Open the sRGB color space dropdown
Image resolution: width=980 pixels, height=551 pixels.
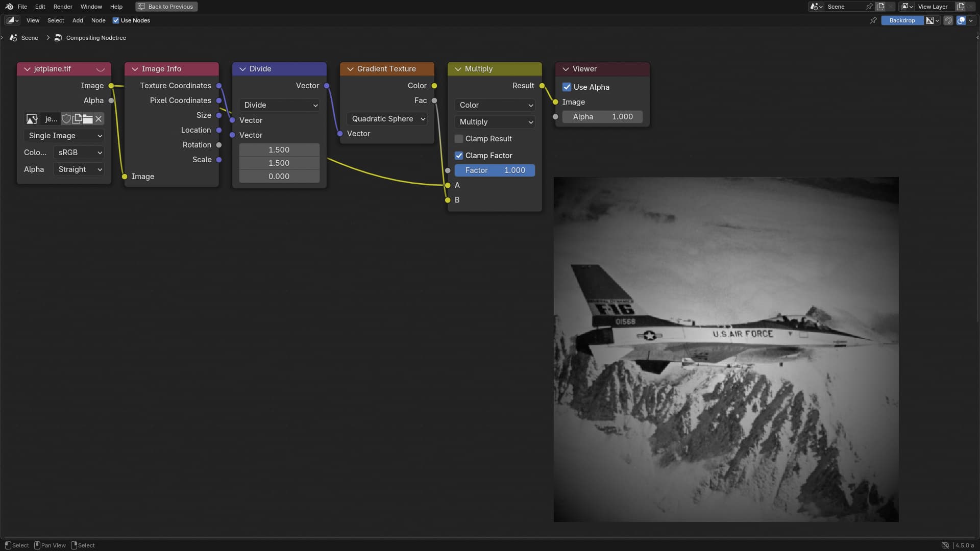point(79,153)
